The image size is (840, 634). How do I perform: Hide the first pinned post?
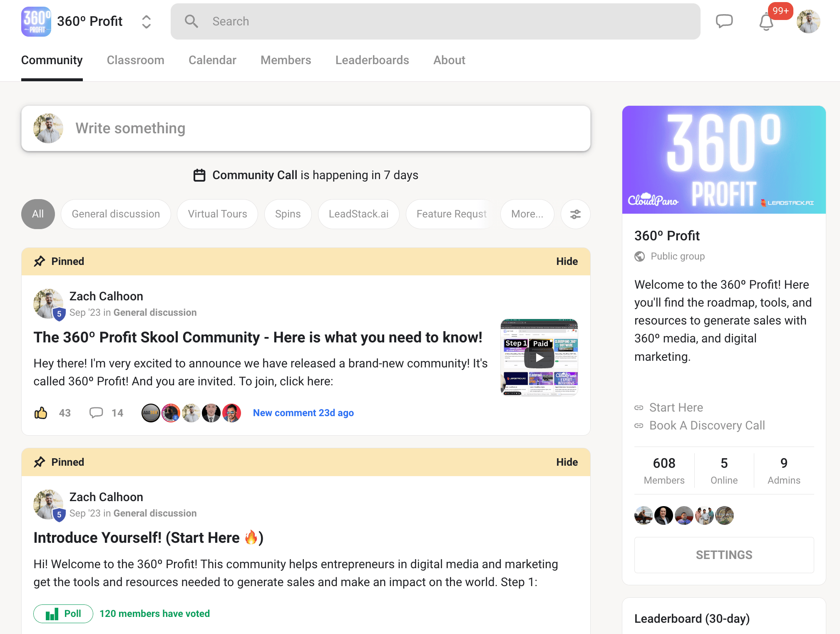point(567,262)
